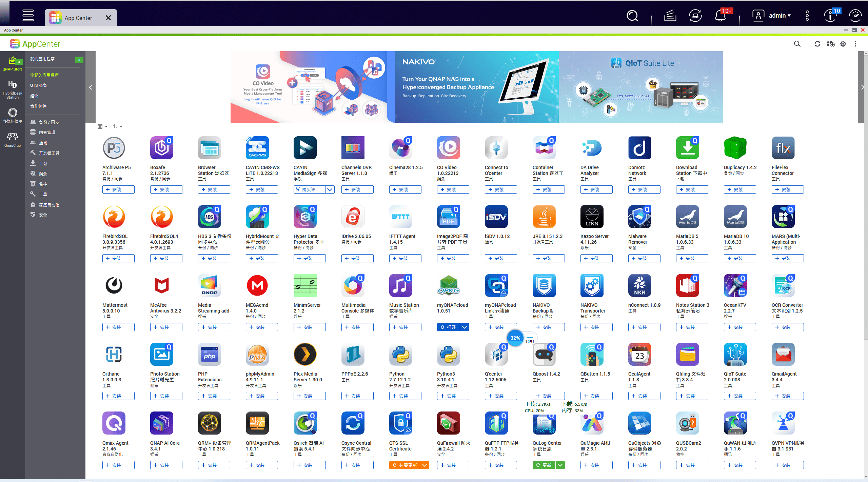Click the Plex Media Server icon
Viewport: 868px width, 482px height.
click(x=305, y=354)
